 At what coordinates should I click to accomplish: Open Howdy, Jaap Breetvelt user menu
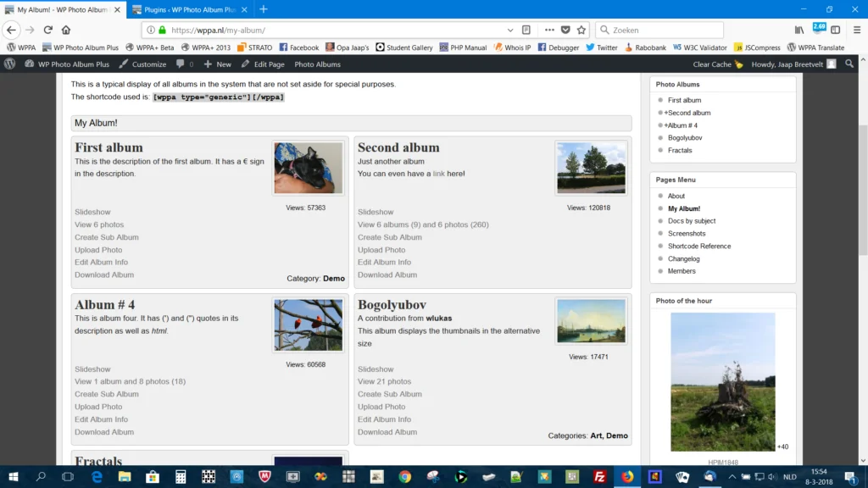pyautogui.click(x=793, y=64)
